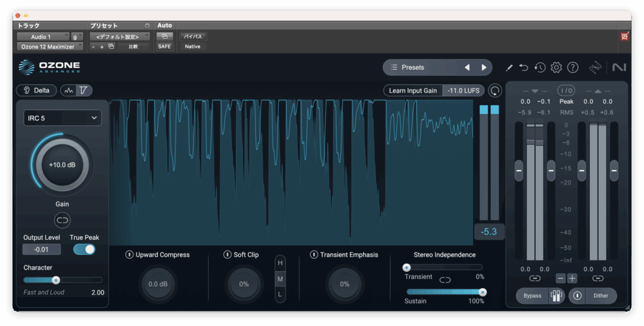Click the reset loudness circular arrow icon

[495, 91]
